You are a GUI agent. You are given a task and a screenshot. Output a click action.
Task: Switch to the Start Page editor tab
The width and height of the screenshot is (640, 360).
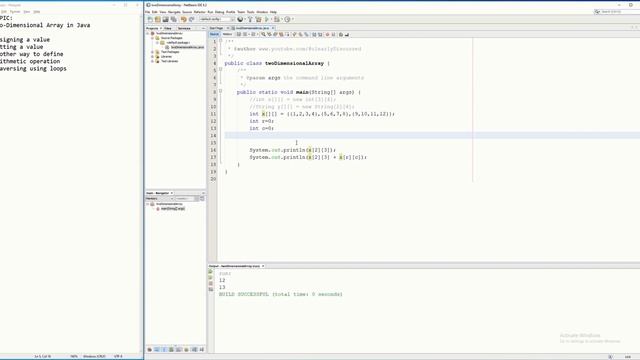coord(216,28)
